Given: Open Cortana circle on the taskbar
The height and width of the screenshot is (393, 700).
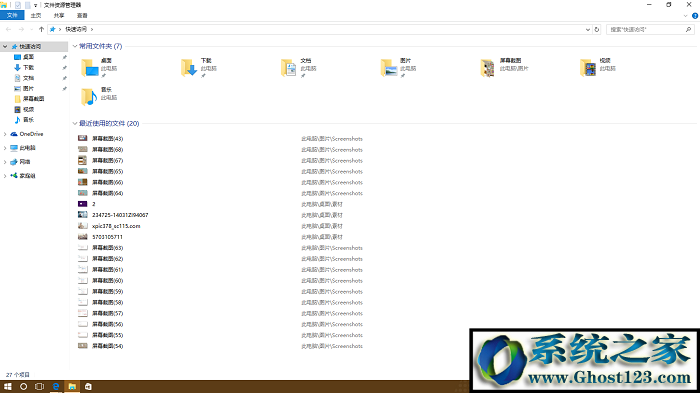Looking at the screenshot, I should [x=24, y=387].
